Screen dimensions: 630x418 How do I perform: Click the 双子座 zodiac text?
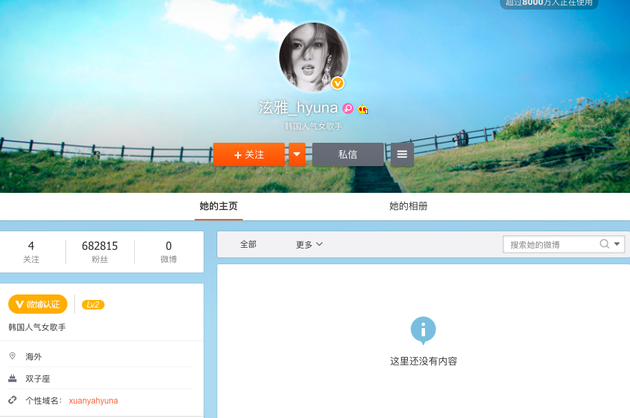pos(37,379)
